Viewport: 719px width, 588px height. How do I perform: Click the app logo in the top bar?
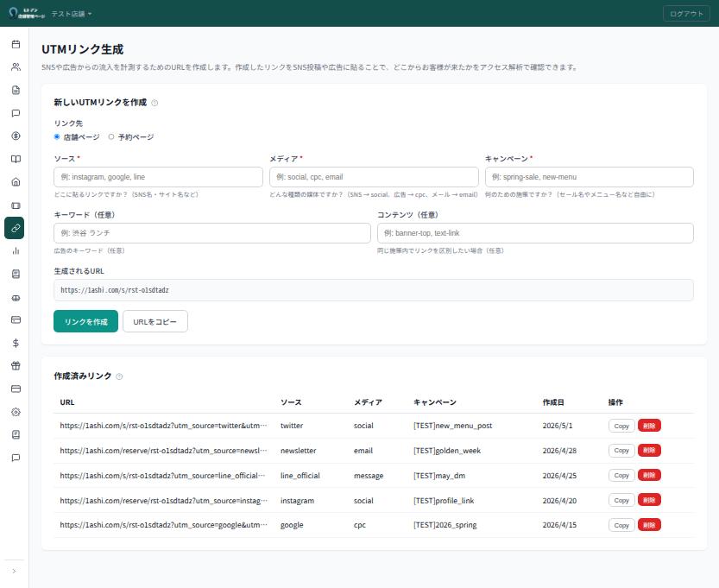tap(27, 13)
